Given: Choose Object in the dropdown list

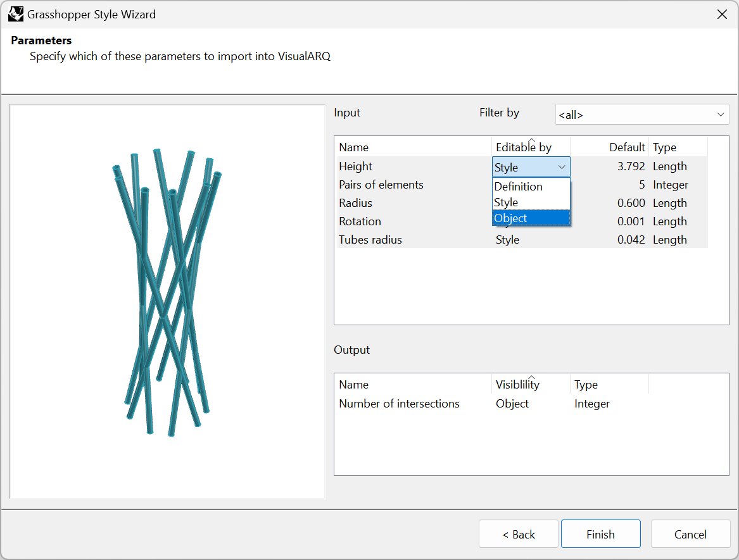Looking at the screenshot, I should [x=531, y=218].
